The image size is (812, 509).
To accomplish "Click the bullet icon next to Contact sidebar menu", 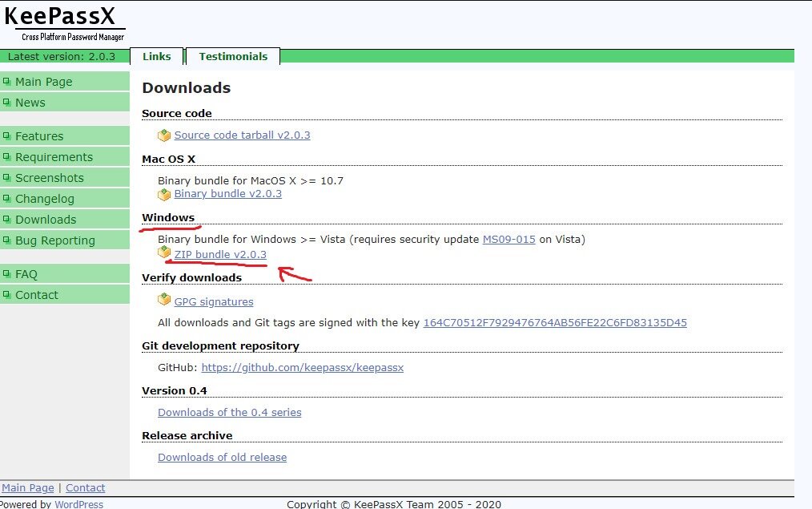I will point(6,294).
